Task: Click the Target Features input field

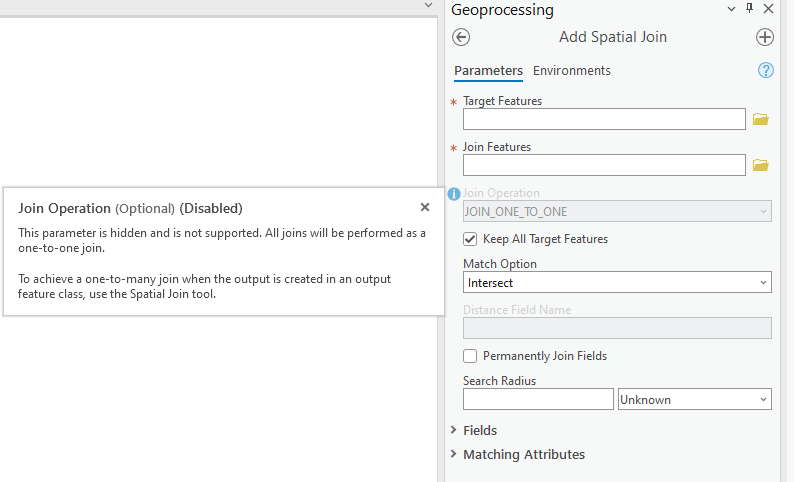Action: 604,119
